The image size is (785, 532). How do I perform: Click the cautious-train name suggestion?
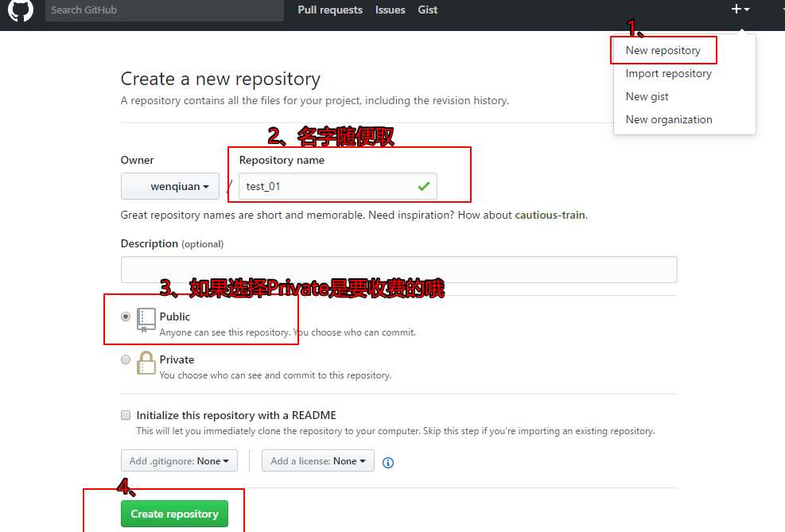[550, 215]
